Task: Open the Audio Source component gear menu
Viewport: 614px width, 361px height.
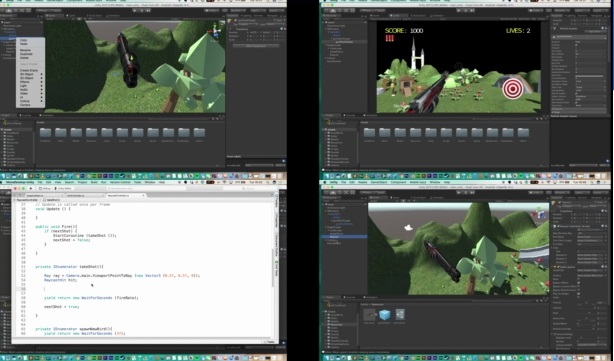Action: (606, 267)
